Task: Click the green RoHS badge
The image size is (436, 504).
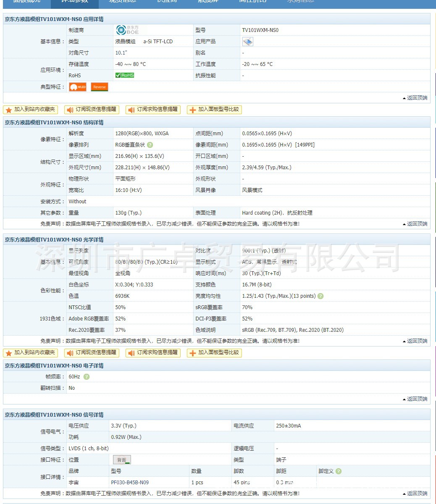Action: [125, 75]
